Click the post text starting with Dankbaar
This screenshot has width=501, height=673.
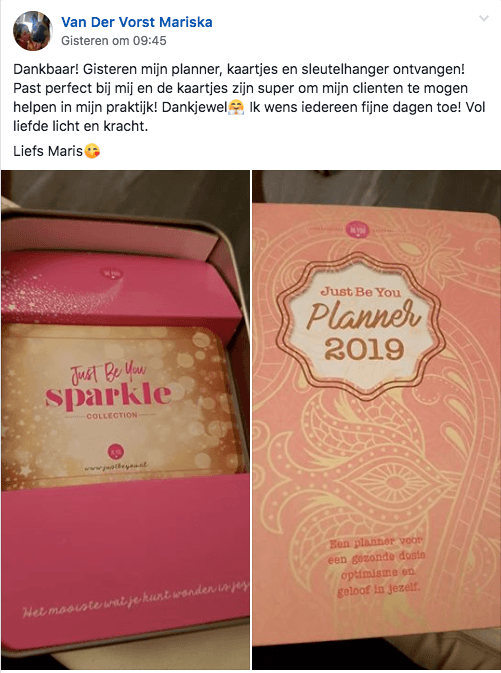pyautogui.click(x=249, y=97)
